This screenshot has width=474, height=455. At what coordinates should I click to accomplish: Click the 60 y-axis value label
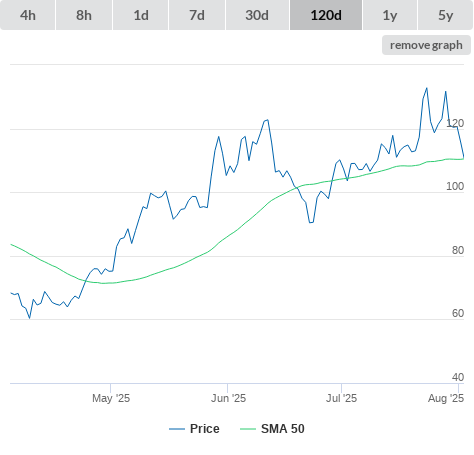pos(458,313)
